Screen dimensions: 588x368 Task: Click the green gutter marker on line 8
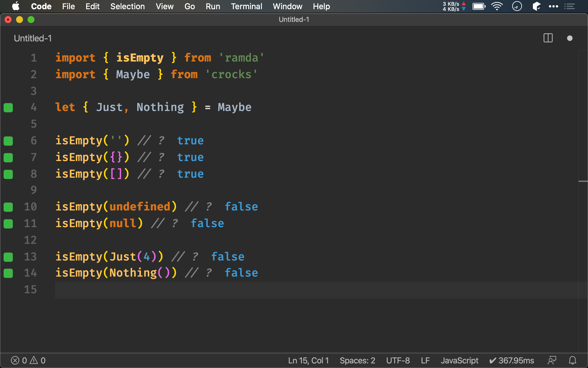pos(8,174)
